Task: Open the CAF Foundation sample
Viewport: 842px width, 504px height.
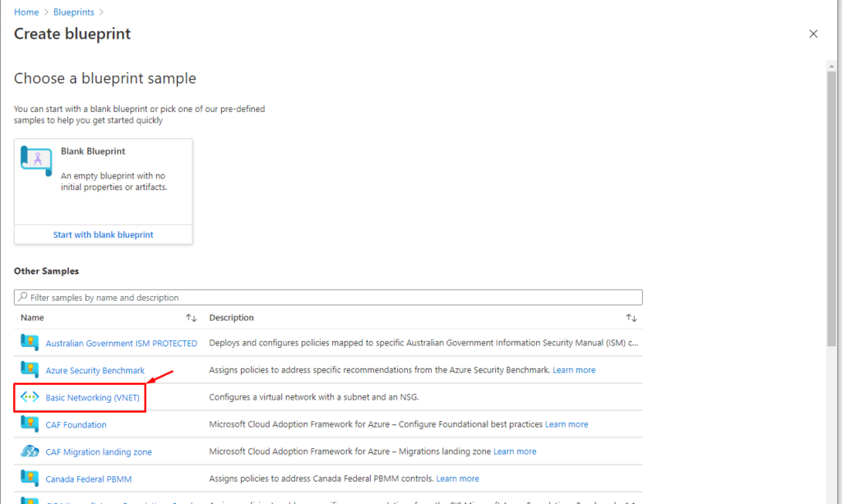Action: point(76,424)
